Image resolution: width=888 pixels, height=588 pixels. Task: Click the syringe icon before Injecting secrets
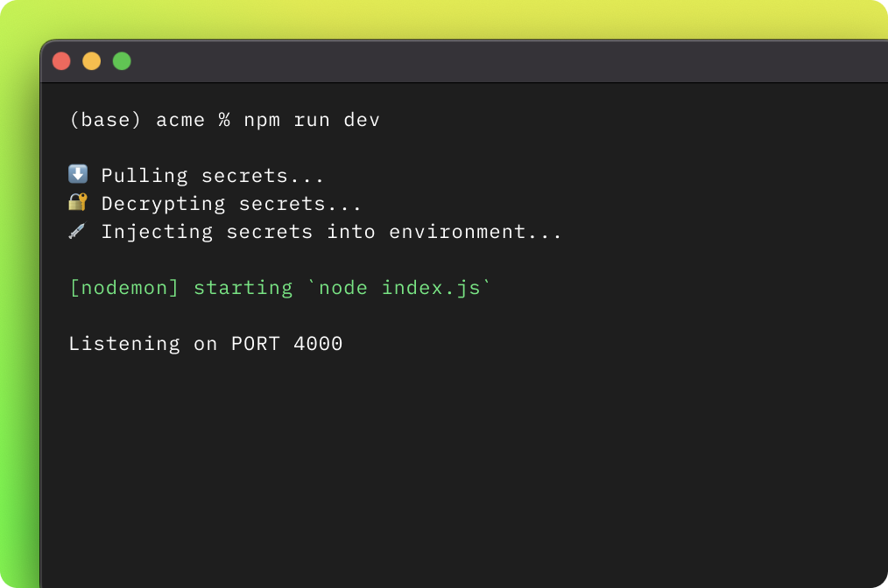pos(77,231)
